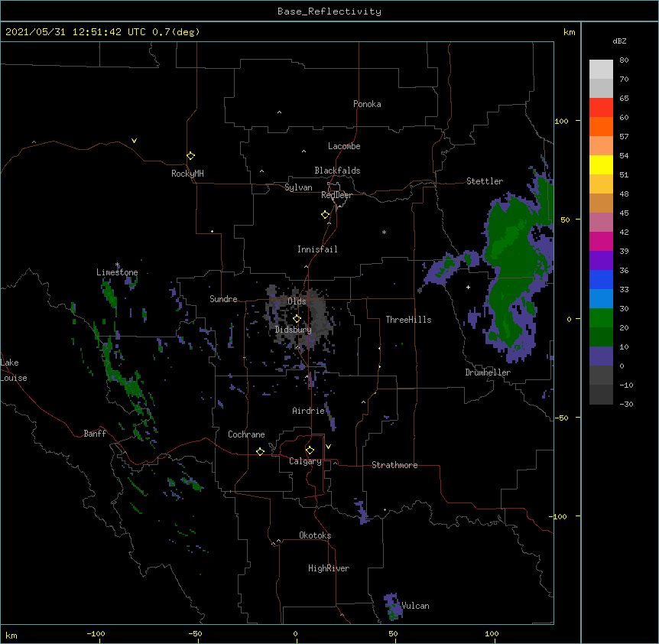Click the Blackfalds city label
659x644 pixels.
tap(337, 171)
